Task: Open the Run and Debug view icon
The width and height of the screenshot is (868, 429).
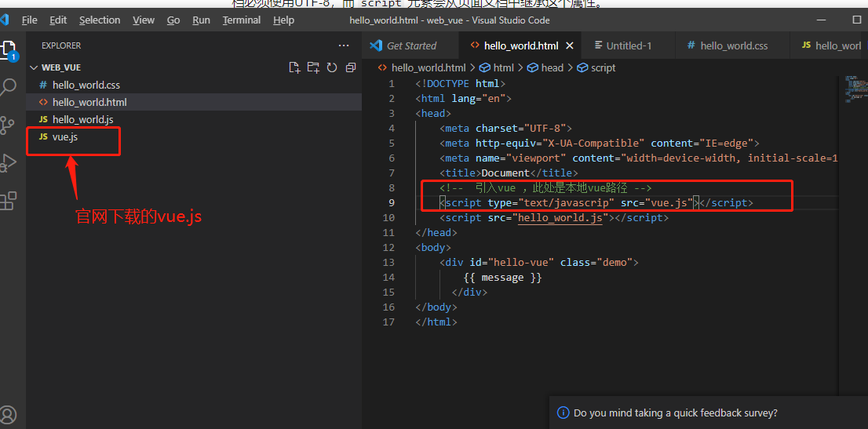Action: pyautogui.click(x=8, y=163)
